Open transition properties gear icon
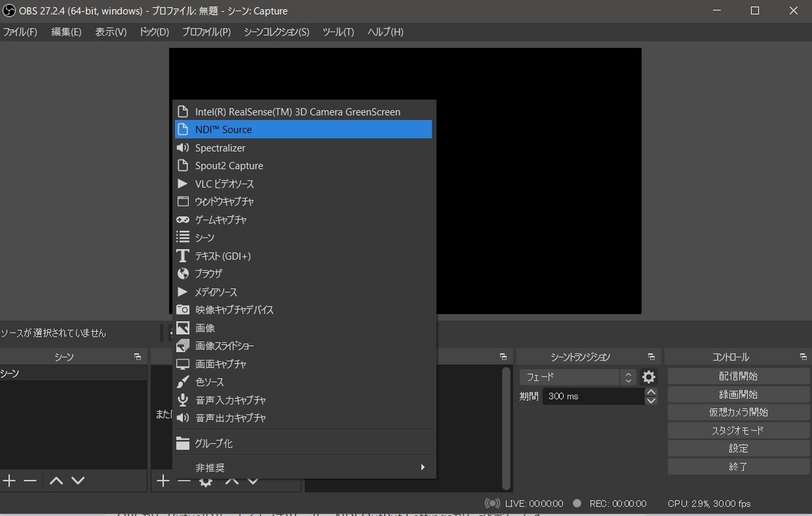 (x=649, y=377)
